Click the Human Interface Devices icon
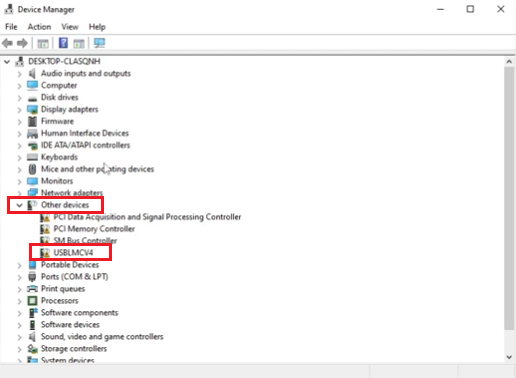 [32, 134]
